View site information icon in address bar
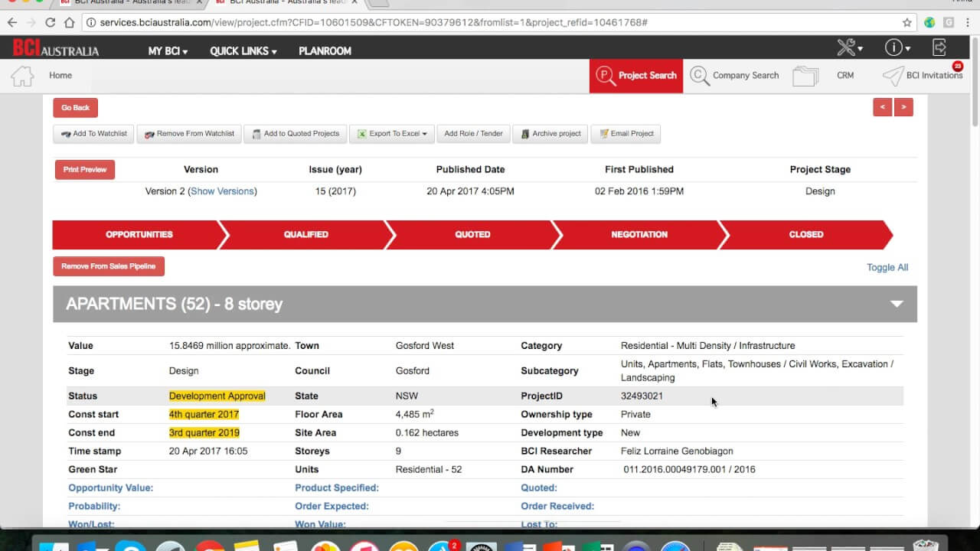 point(91,22)
